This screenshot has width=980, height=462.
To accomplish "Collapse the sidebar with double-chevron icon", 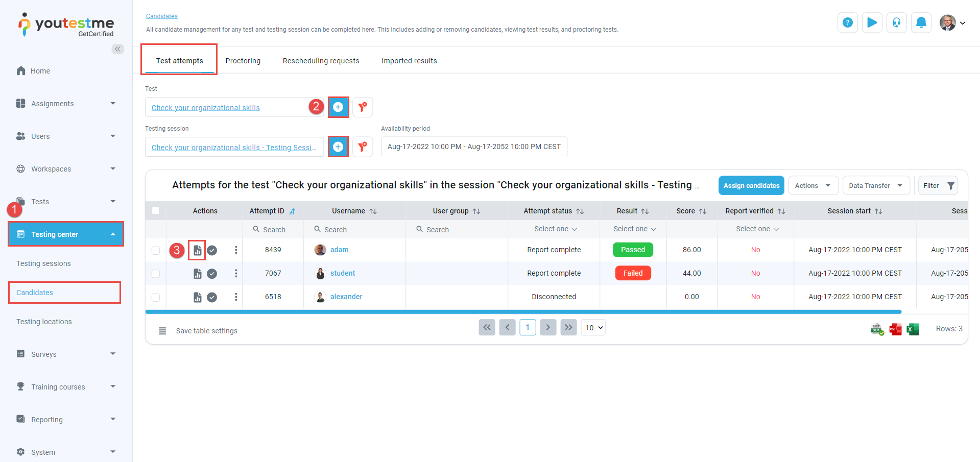I will [118, 49].
